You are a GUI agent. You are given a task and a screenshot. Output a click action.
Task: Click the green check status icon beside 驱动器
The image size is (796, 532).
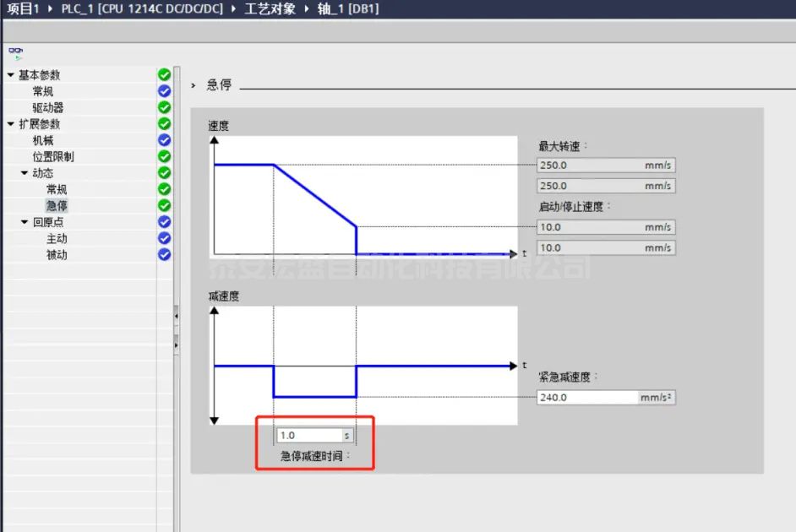pyautogui.click(x=165, y=107)
